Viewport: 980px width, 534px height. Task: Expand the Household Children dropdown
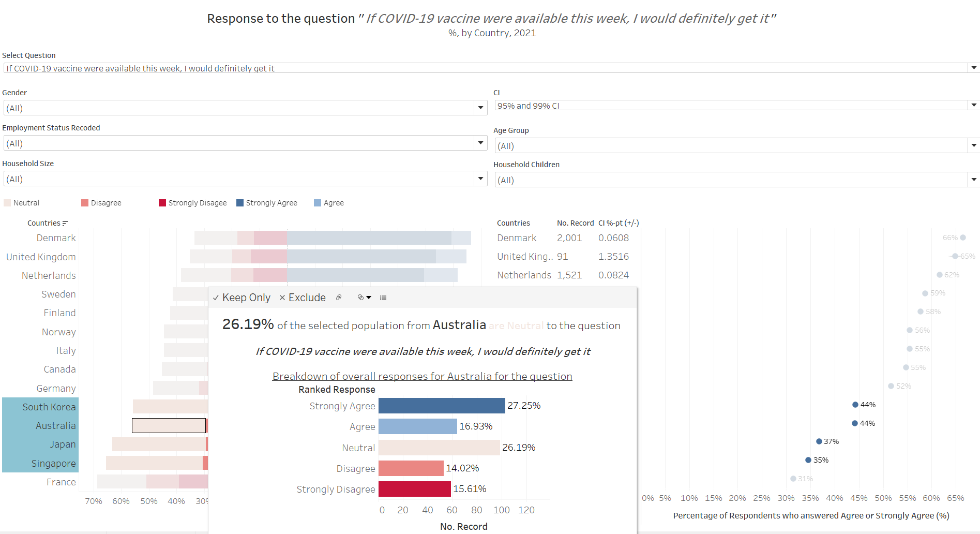tap(974, 180)
